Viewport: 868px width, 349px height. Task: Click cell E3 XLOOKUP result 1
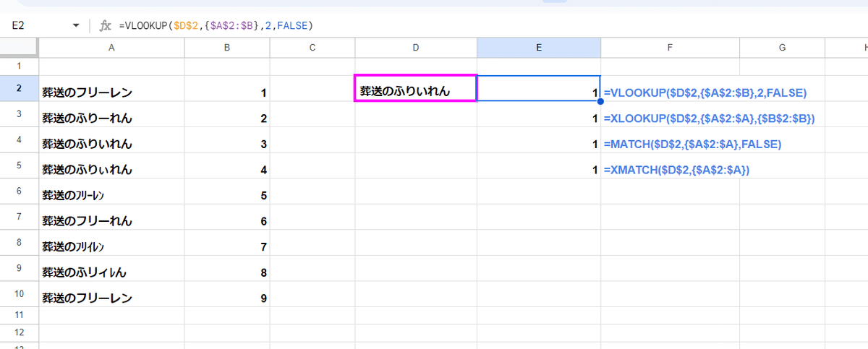click(539, 115)
